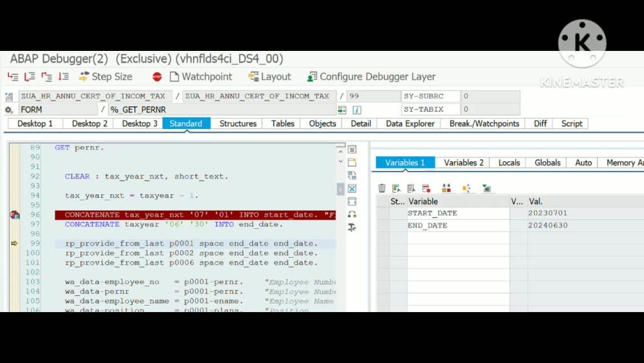Click the red-dot watchpoint icon in variables toolbar
The width and height of the screenshot is (644, 363).
pyautogui.click(x=426, y=188)
